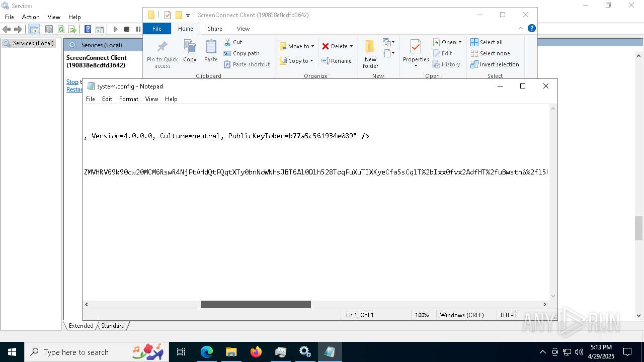Viewport: 644px width, 362px height.
Task: Click the Stop service link
Action: click(x=72, y=82)
